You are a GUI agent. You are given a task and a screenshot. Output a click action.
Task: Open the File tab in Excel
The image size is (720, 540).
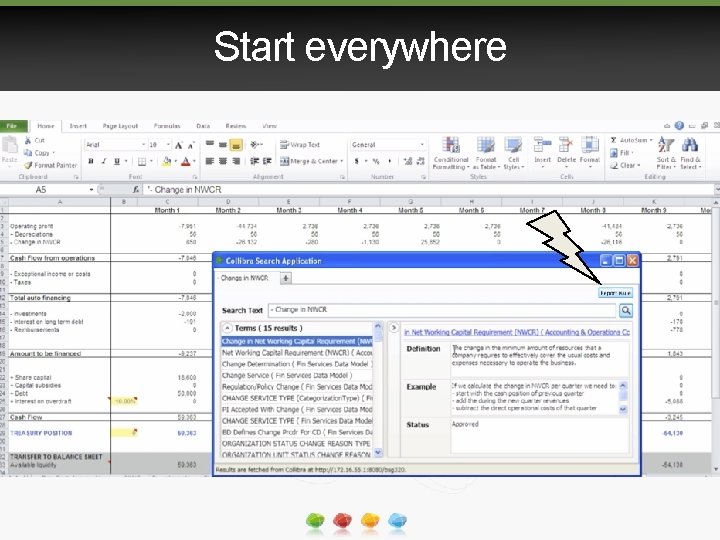pos(13,126)
